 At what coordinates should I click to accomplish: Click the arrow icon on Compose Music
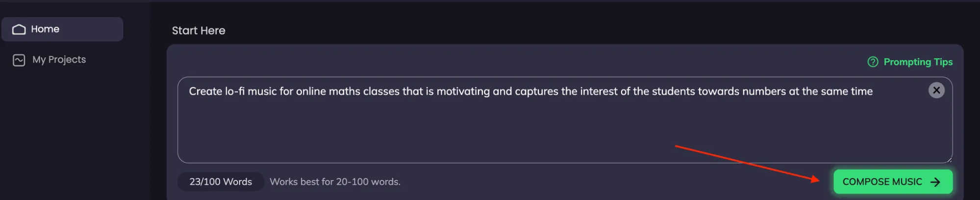(935, 182)
